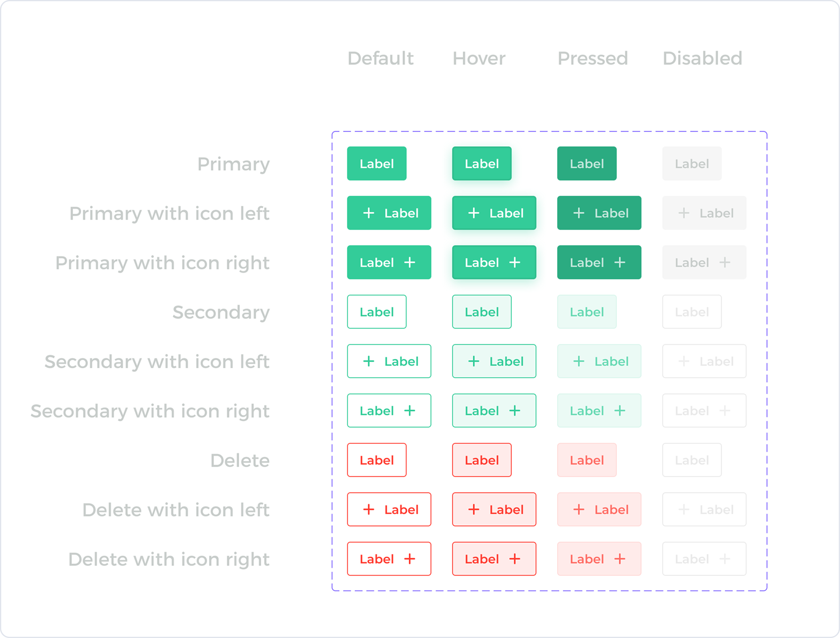The height and width of the screenshot is (638, 840).
Task: Click the Secondary hover Label button
Action: [482, 312]
